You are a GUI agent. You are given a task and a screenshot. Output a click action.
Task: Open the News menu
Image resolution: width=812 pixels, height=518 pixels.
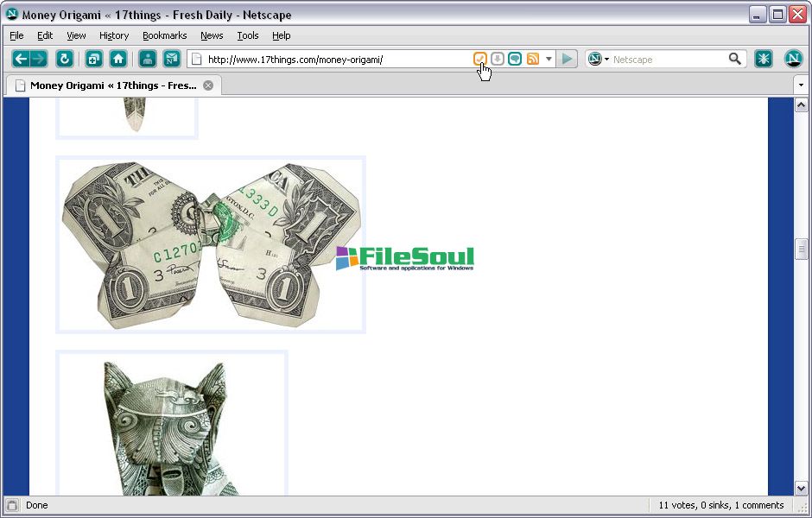(x=212, y=35)
